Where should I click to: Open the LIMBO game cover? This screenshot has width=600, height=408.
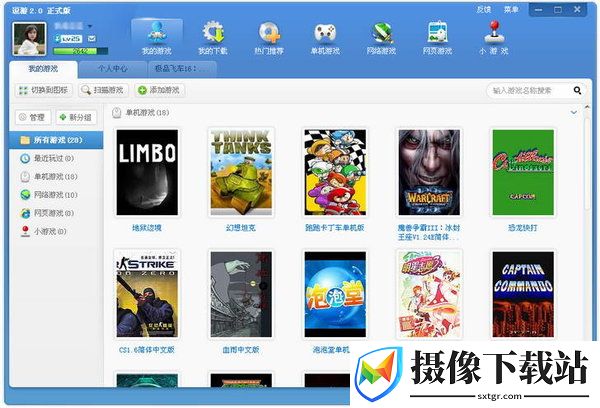tap(147, 172)
